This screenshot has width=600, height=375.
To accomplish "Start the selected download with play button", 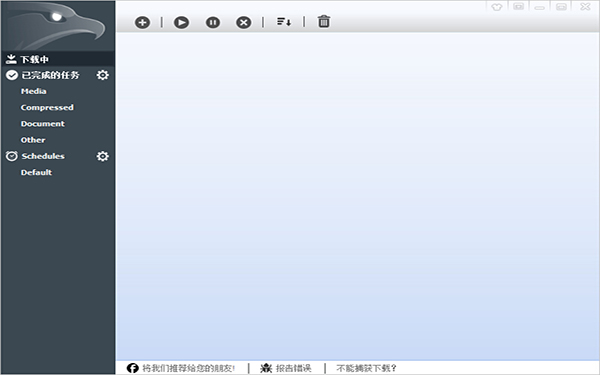I will click(x=181, y=22).
